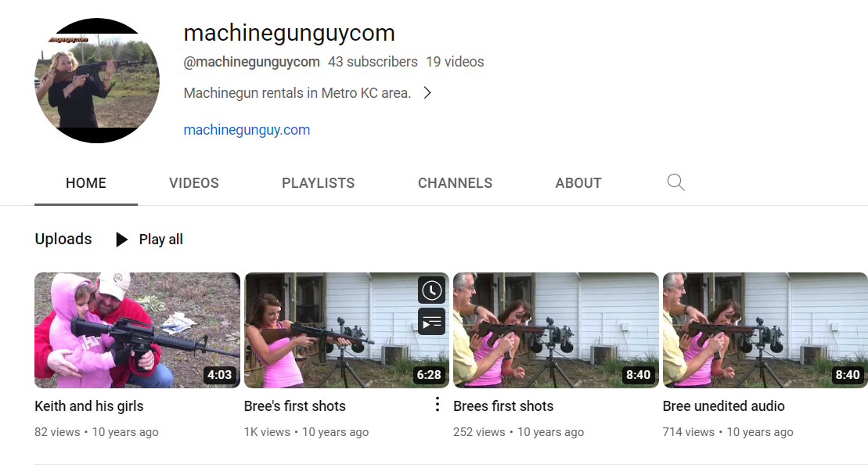The height and width of the screenshot is (465, 868).
Task: Click the Add to Queue icon
Action: click(x=431, y=321)
